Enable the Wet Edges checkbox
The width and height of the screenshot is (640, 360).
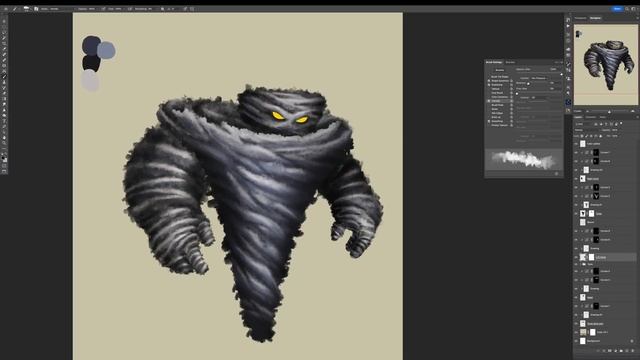[489, 113]
